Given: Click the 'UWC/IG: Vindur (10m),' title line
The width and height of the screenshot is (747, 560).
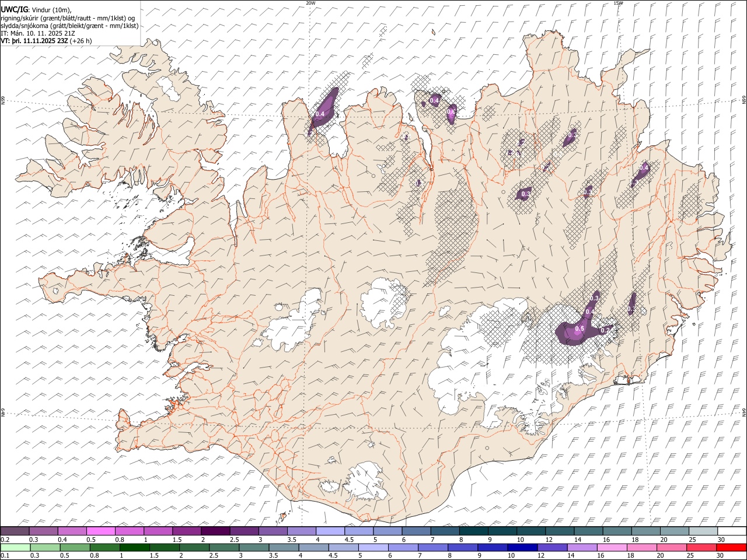Looking at the screenshot, I should [x=36, y=9].
